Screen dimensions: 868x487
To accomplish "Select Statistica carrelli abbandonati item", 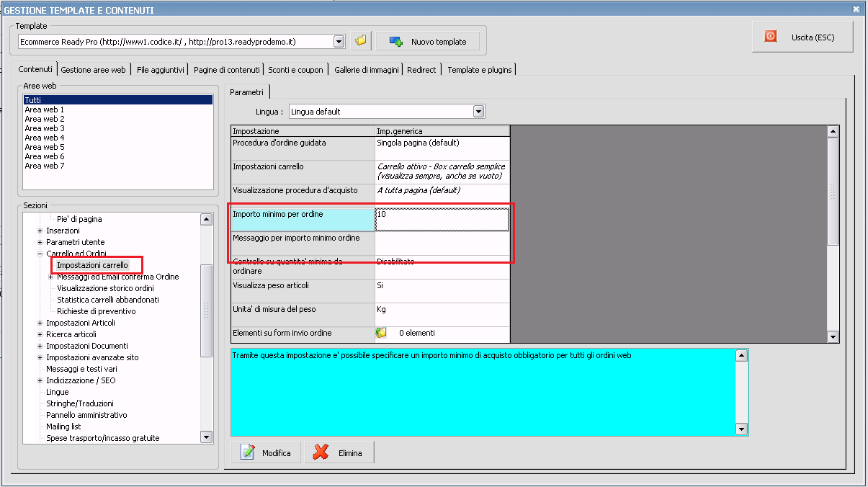I will [108, 300].
